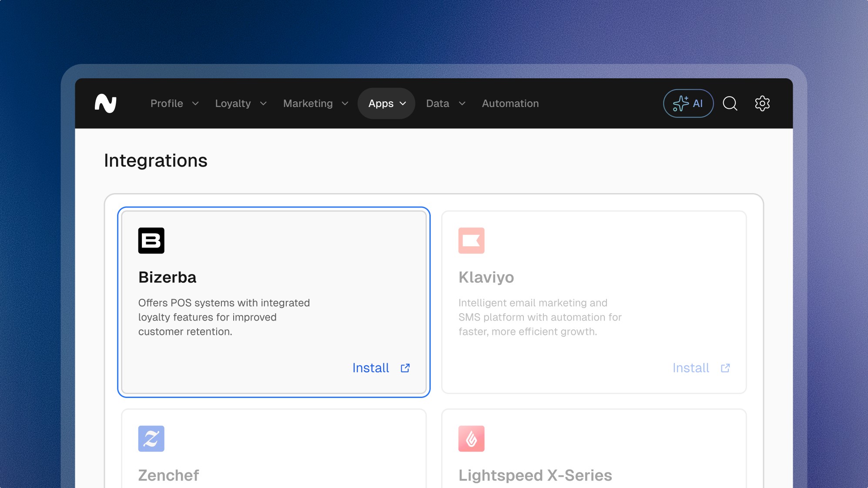Image resolution: width=868 pixels, height=488 pixels.
Task: Select the Lightspeed X-Series card title
Action: click(535, 475)
